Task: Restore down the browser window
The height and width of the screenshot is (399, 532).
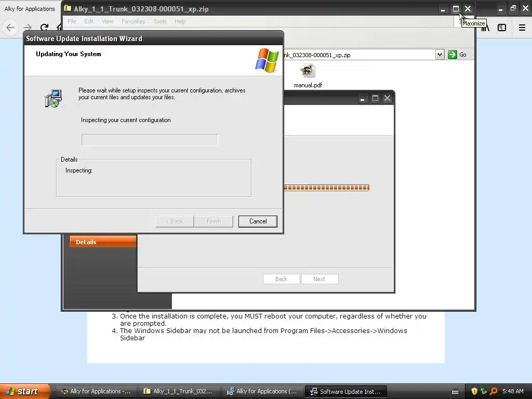Action: pyautogui.click(x=513, y=8)
